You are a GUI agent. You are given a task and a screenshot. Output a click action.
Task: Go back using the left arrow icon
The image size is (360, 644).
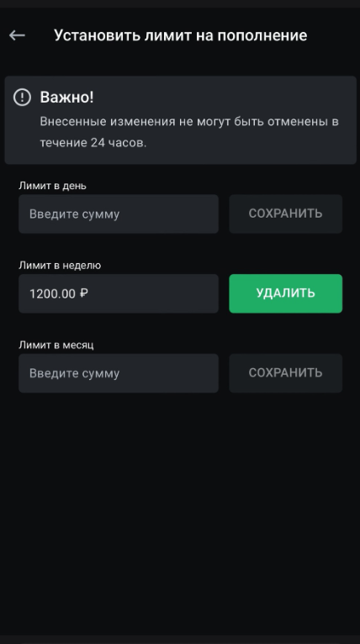pyautogui.click(x=18, y=36)
